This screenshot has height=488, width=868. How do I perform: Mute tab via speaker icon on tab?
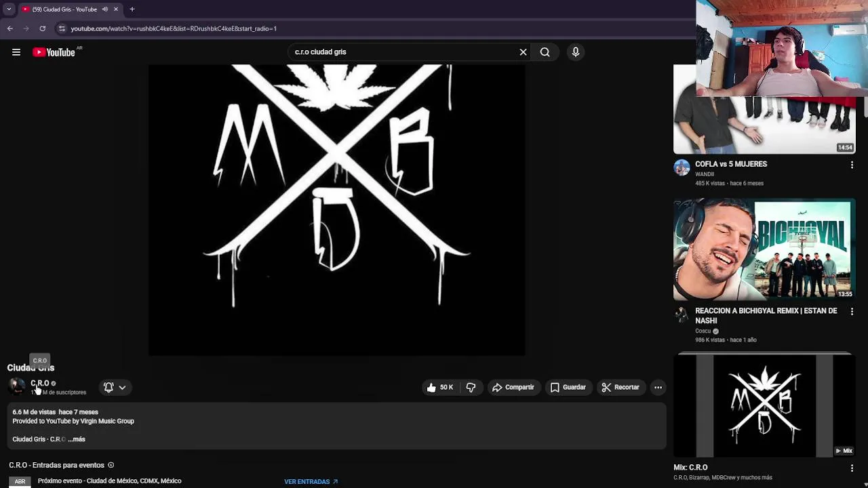[104, 9]
